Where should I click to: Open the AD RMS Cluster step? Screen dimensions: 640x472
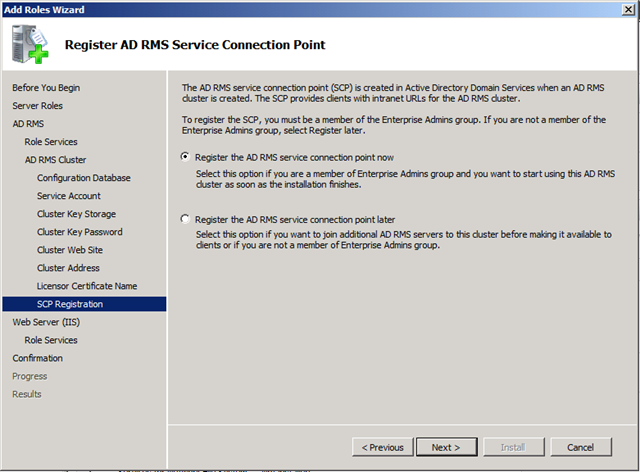point(56,160)
